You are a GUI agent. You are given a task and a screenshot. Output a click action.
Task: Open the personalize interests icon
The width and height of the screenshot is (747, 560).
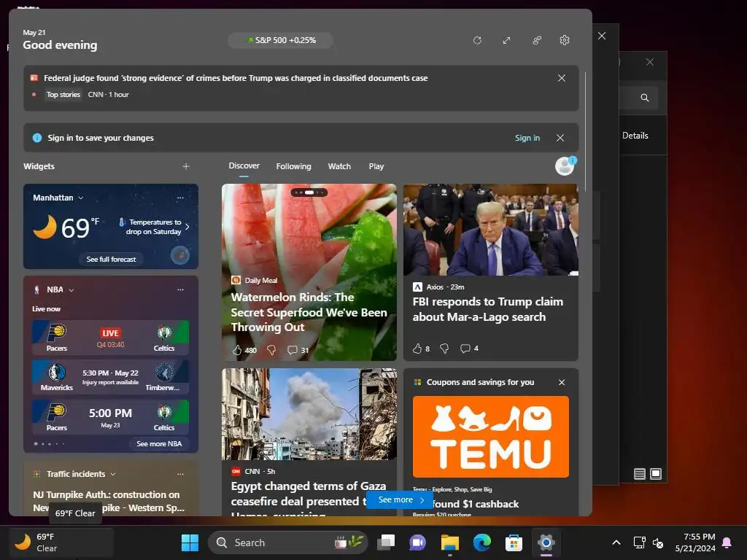[536, 41]
